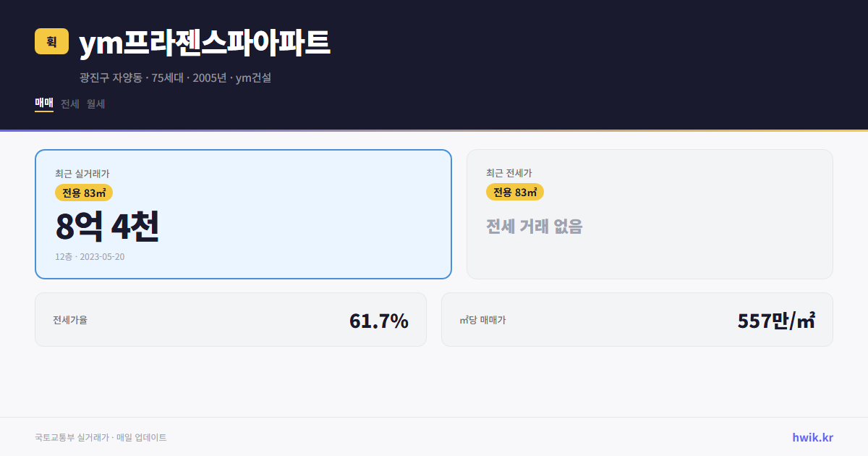Screen dimensions: 868x456
Task: Click the 광진구 자양동 location text
Action: coord(110,77)
